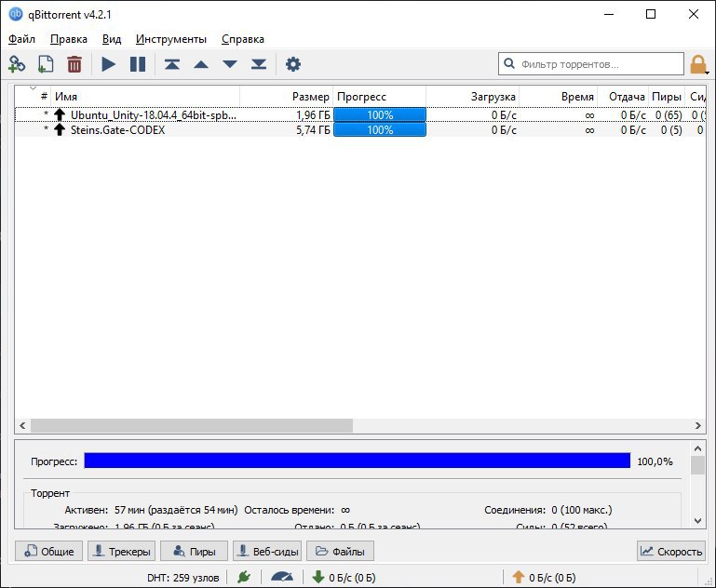Click the seeding arrow icon of Steins.Gate-CODEX
The width and height of the screenshot is (716, 588).
(60, 130)
